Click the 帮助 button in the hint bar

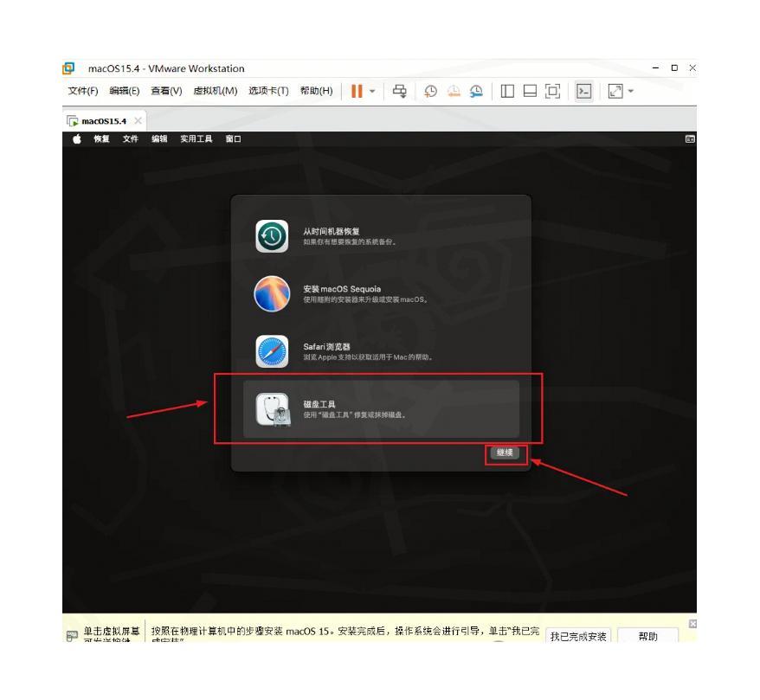(x=648, y=636)
